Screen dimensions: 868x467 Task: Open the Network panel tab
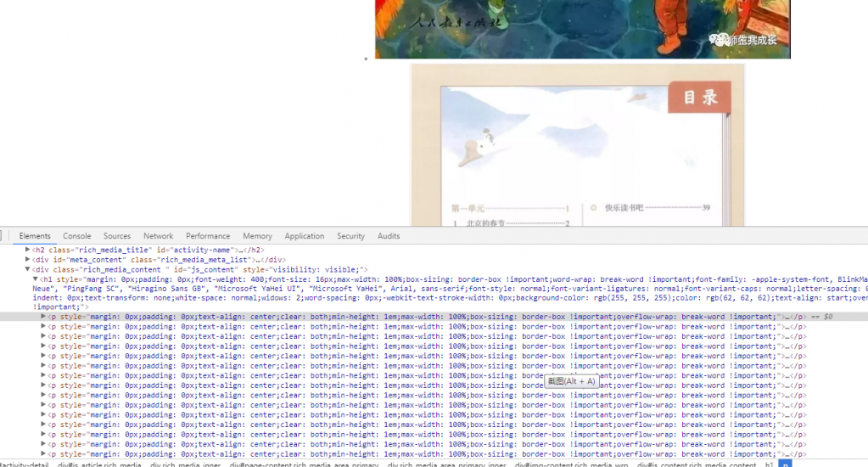coord(158,236)
